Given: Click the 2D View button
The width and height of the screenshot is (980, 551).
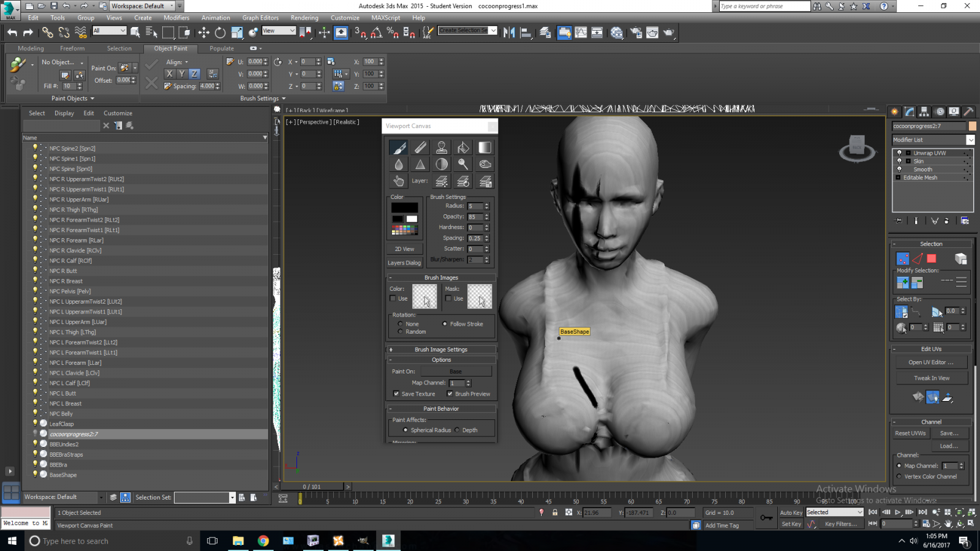Looking at the screenshot, I should (x=404, y=249).
